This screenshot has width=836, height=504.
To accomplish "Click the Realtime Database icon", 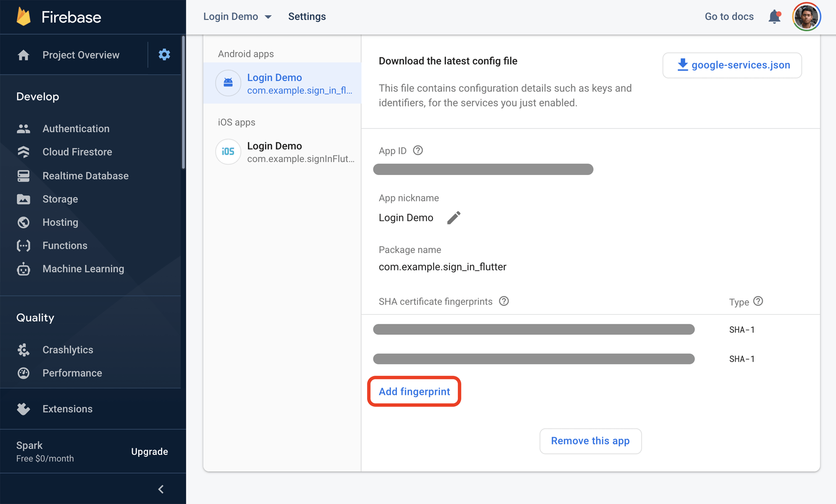I will click(23, 176).
